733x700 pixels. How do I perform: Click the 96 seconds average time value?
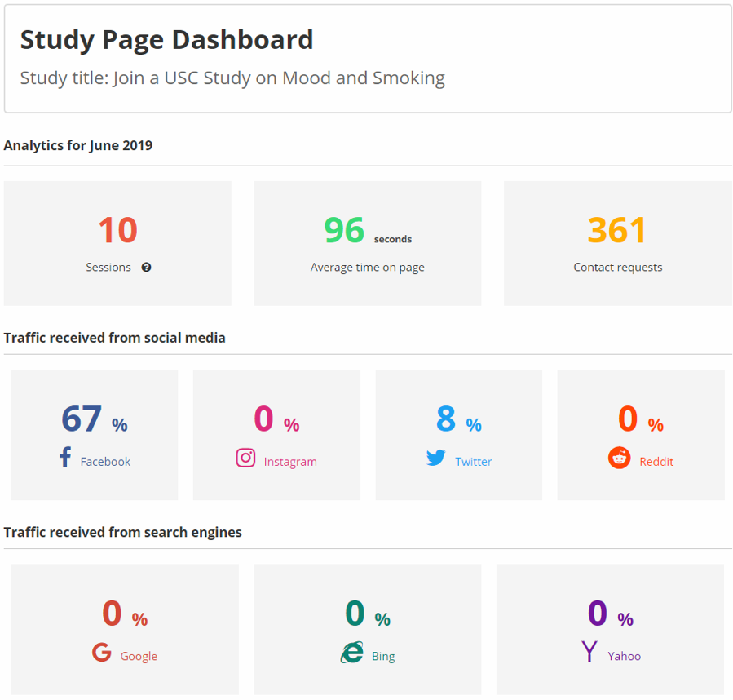345,231
